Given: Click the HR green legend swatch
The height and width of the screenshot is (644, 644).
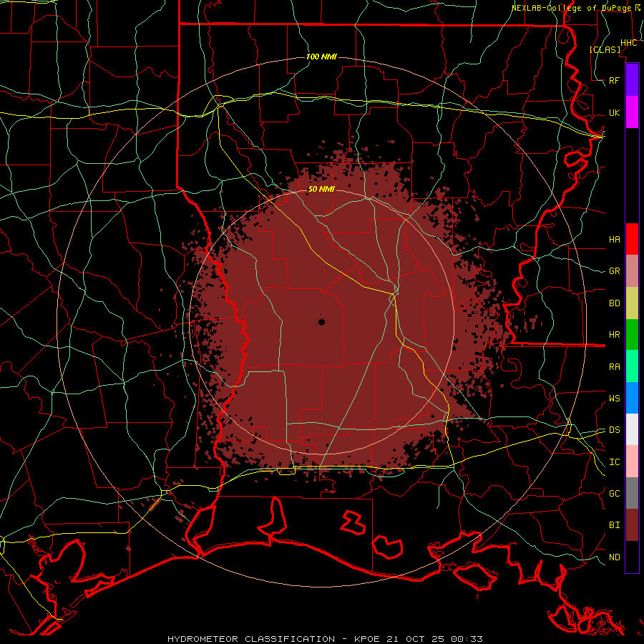Looking at the screenshot, I should [632, 335].
